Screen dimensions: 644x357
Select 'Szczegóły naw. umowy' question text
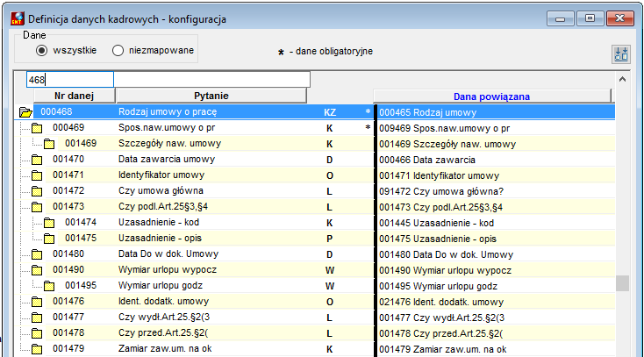169,143
